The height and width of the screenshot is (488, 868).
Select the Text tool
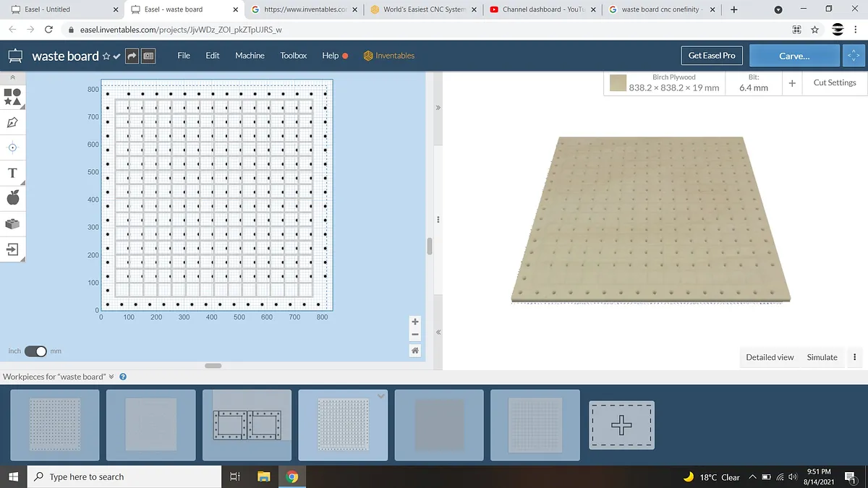pos(12,173)
